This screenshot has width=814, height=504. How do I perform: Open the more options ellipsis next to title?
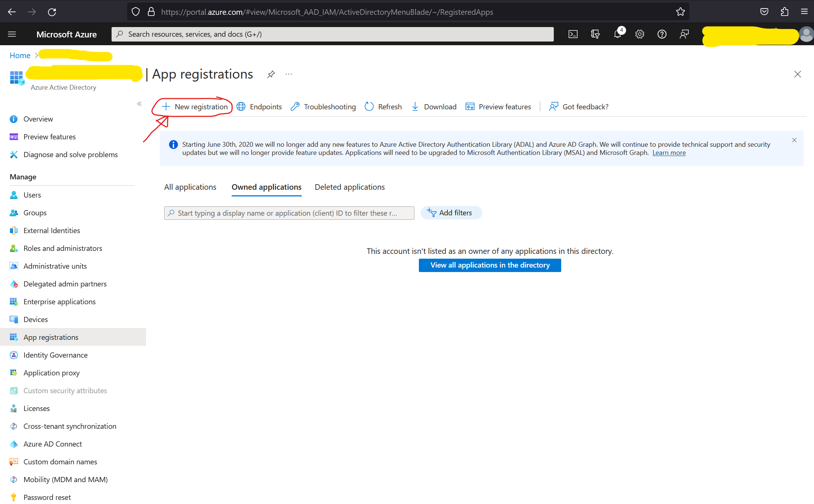289,74
